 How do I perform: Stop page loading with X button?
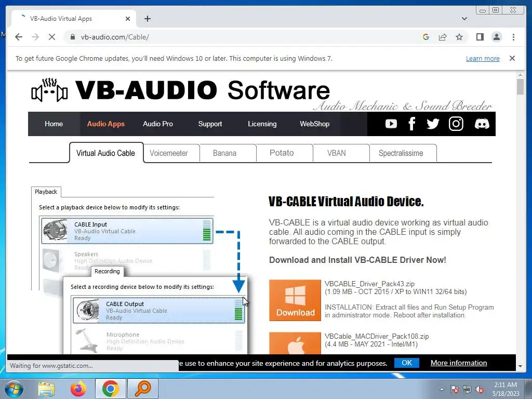pyautogui.click(x=52, y=37)
